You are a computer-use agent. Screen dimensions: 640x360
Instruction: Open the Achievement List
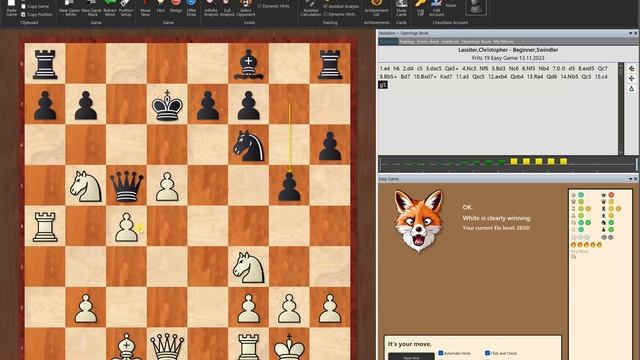point(376,8)
